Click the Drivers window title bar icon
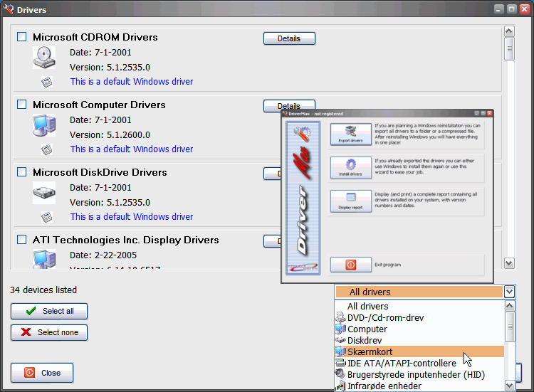This screenshot has width=534, height=392. [9, 9]
